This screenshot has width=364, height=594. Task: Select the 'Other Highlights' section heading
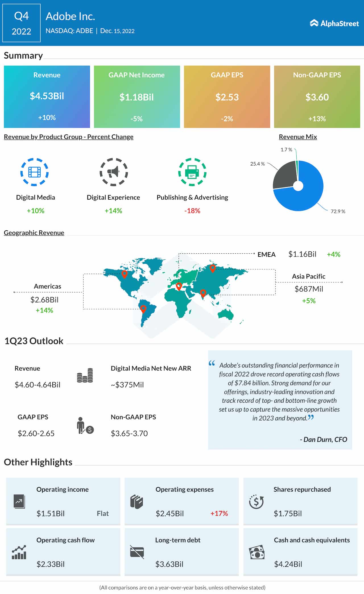point(38,462)
